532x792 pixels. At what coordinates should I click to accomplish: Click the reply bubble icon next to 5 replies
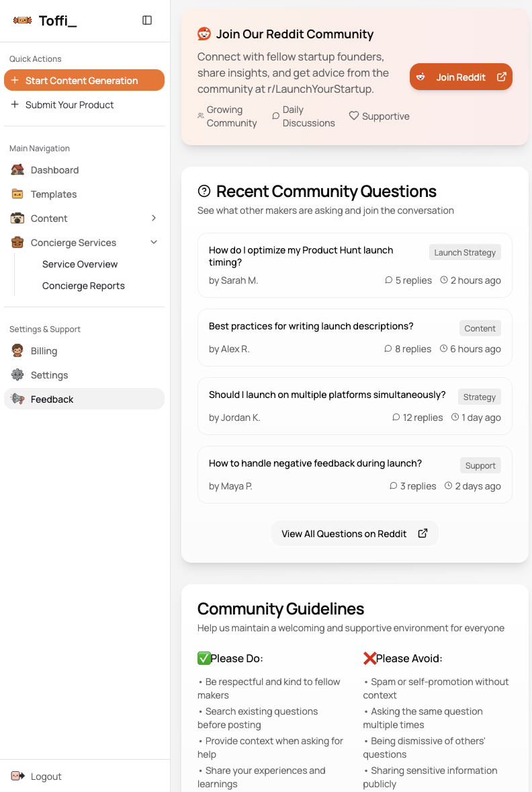click(x=389, y=280)
